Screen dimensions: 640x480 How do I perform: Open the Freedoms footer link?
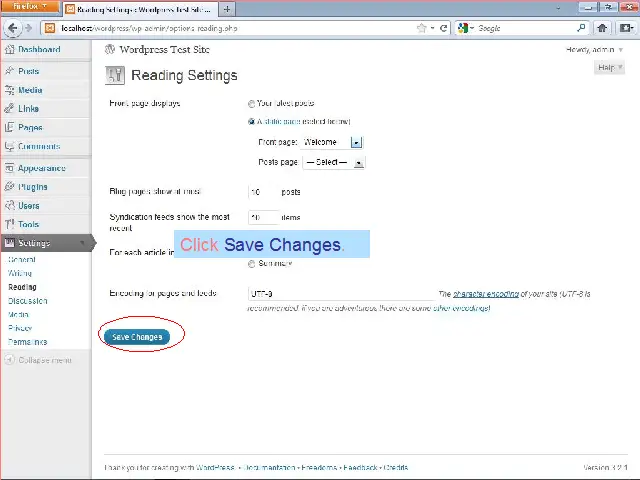pos(319,468)
